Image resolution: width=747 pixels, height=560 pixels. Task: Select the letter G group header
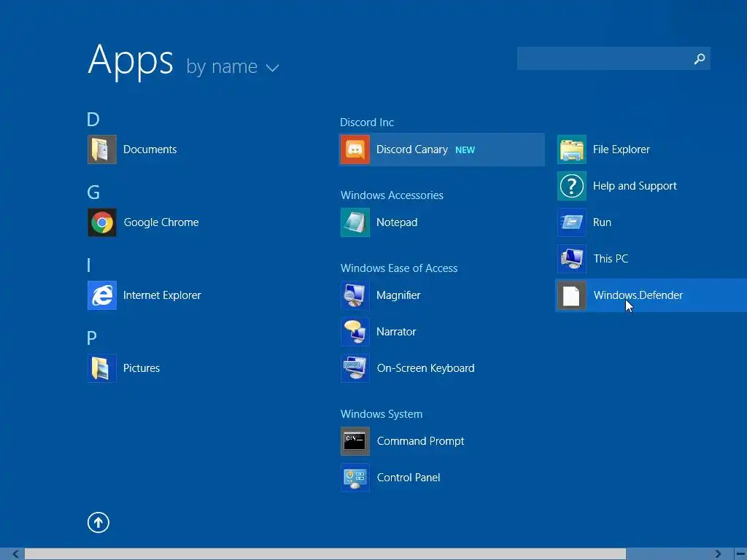pos(93,192)
